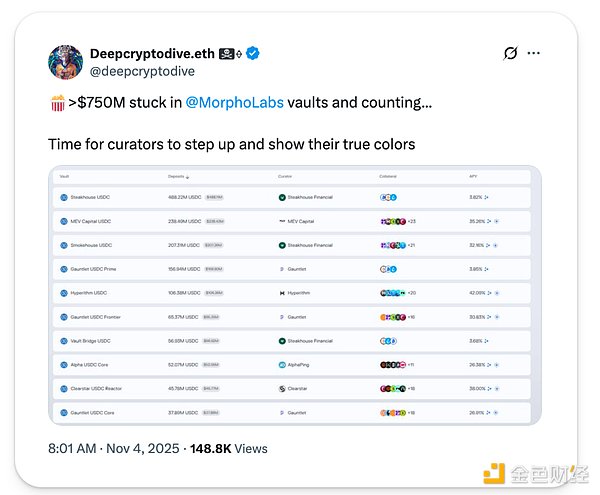
Task: Select the Vault column header
Action: pyautogui.click(x=65, y=177)
